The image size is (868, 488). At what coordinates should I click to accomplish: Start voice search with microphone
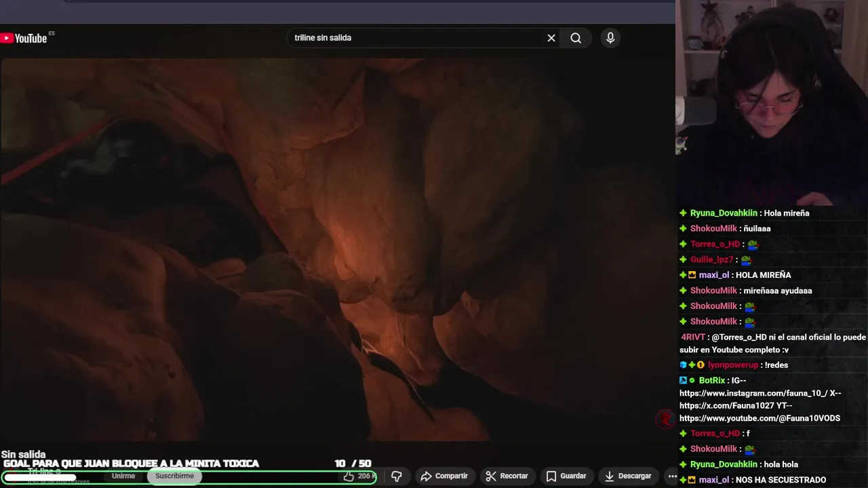(x=610, y=38)
